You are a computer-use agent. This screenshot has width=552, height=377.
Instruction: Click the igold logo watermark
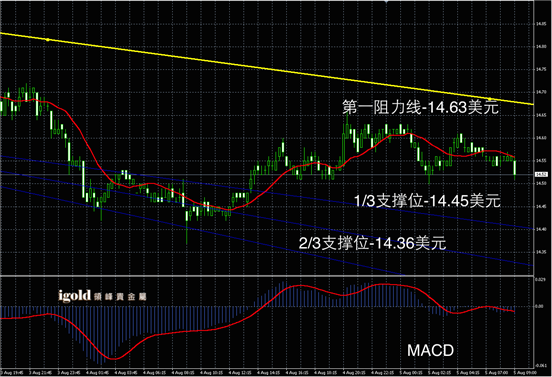tap(102, 296)
